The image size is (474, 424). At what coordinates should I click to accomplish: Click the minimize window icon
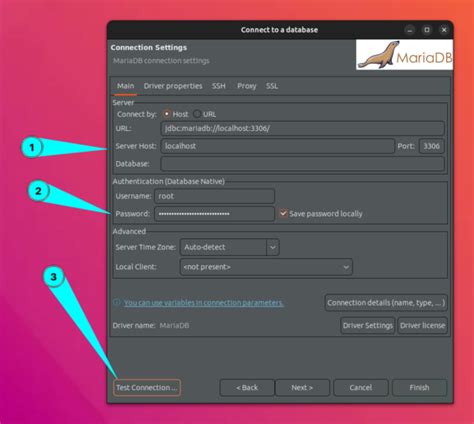click(410, 30)
